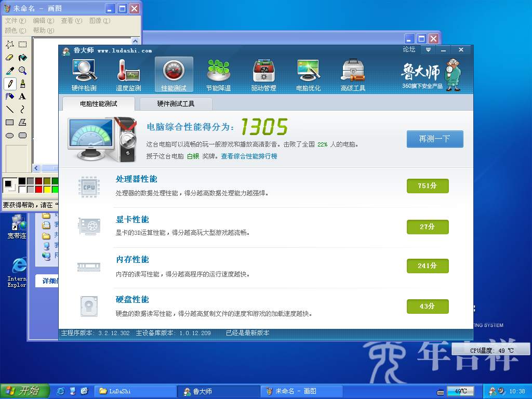The height and width of the screenshot is (399, 532).
Task: Click the 43分 disk score button
Action: coord(428,307)
